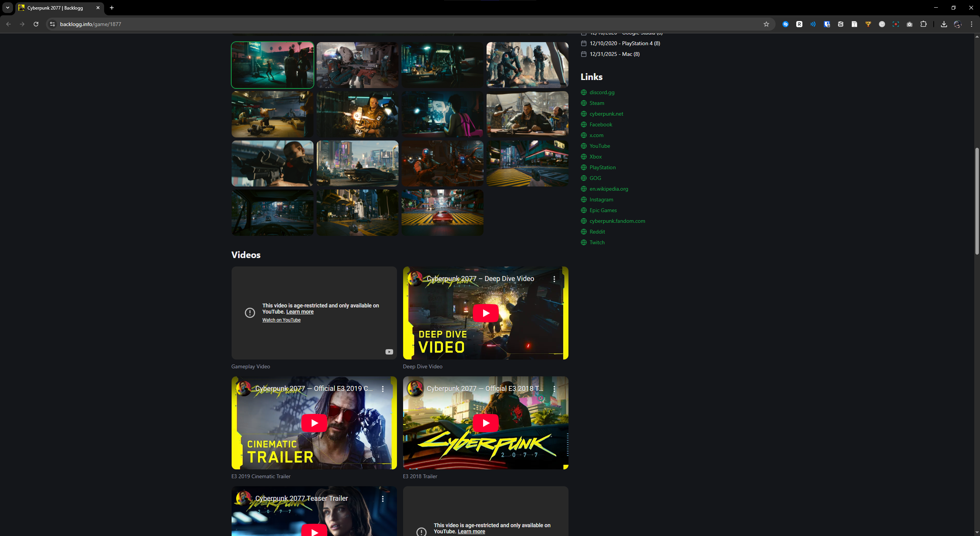Click the globe icon beside Steam
The width and height of the screenshot is (980, 536).
coord(584,103)
